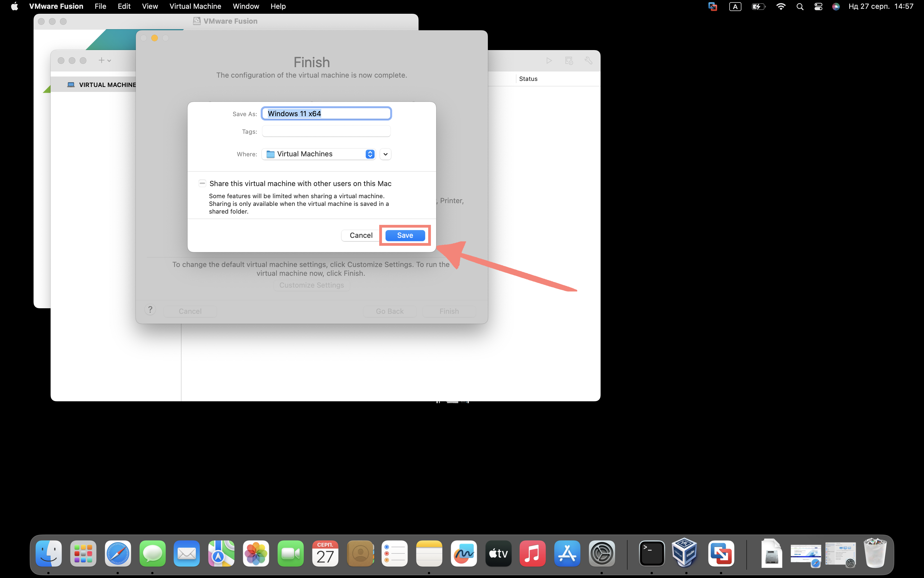Open Contacts from the Dock
Screen dimensions: 924x578
point(360,554)
